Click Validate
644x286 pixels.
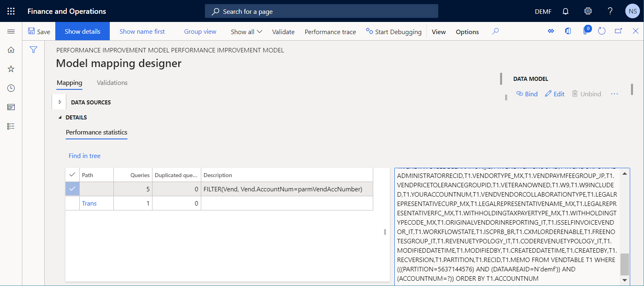[x=283, y=32]
